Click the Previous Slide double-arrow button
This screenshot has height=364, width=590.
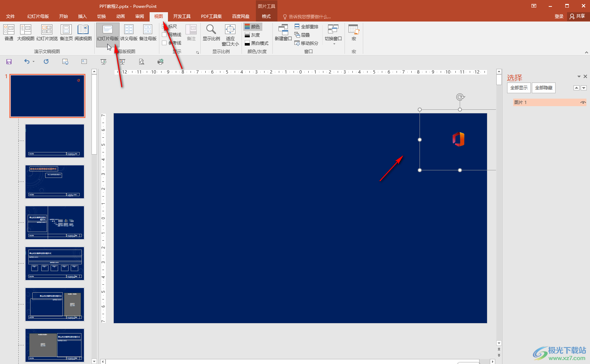point(499,349)
